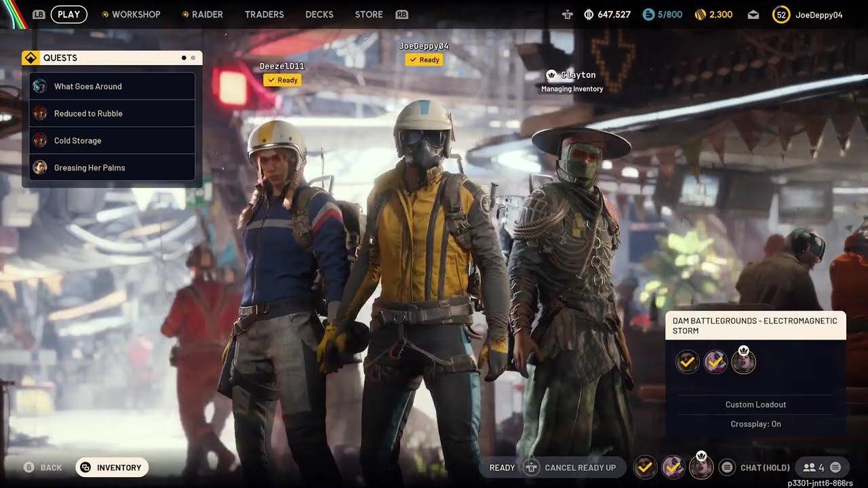Viewport: 868px width, 488px height.
Task: Click the Reduced to Rubble quest giver icon
Action: click(40, 113)
